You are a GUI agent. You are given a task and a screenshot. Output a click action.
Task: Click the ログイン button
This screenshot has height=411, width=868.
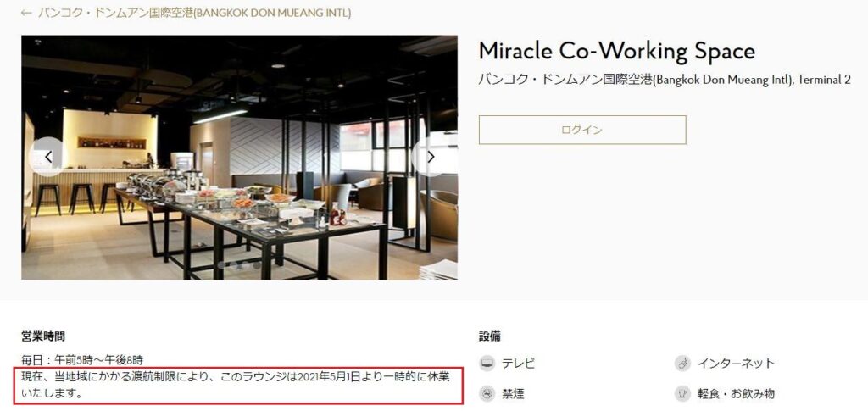click(582, 130)
